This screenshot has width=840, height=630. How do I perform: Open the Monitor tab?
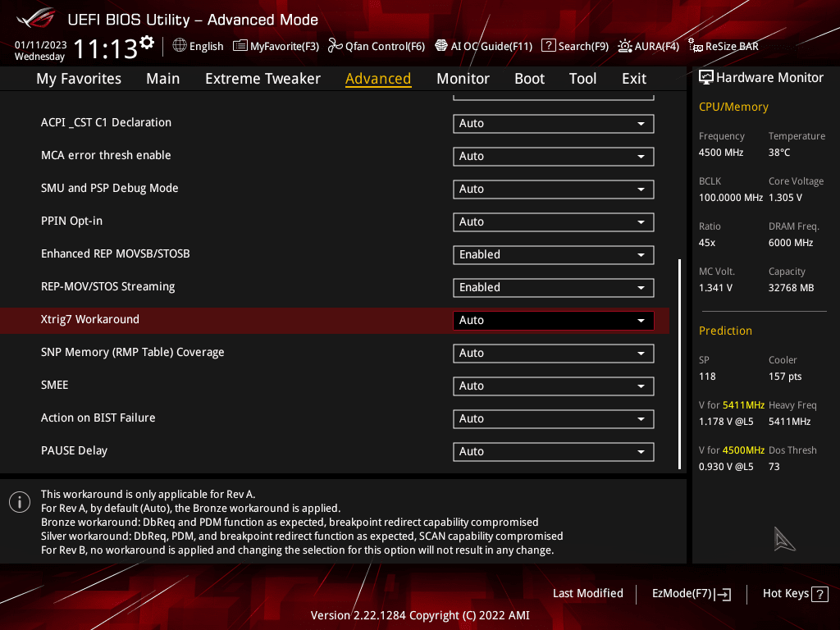pos(463,79)
